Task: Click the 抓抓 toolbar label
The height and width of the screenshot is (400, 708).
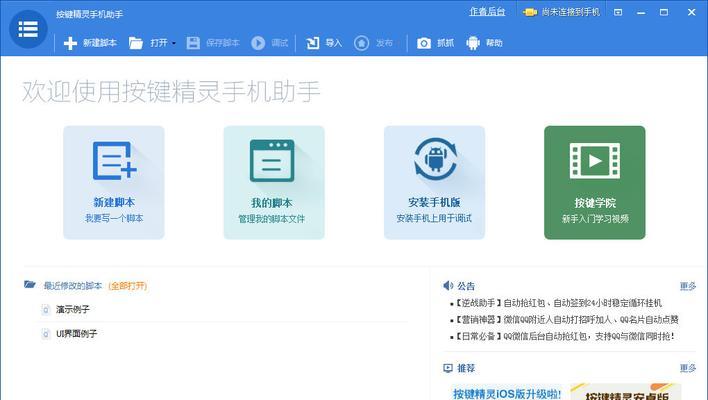Action: point(445,43)
